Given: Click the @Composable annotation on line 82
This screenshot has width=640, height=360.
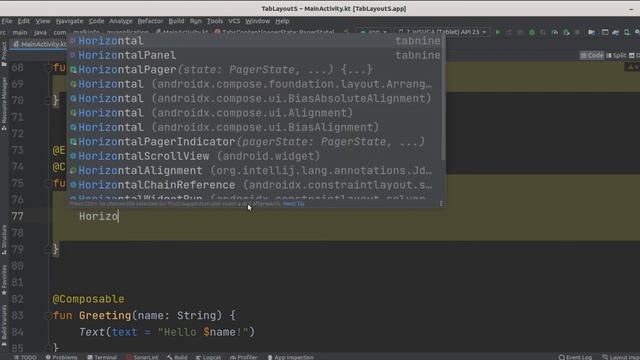Looking at the screenshot, I should 88,299.
